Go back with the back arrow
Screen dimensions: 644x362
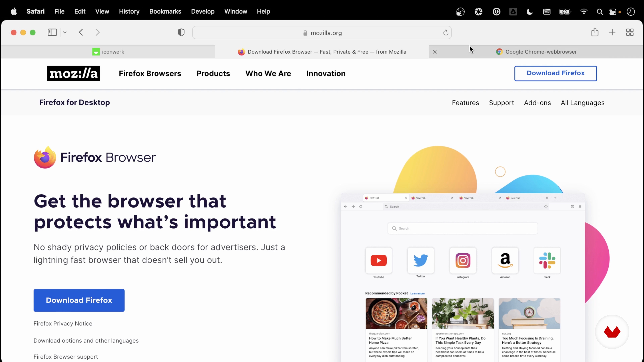(81, 33)
